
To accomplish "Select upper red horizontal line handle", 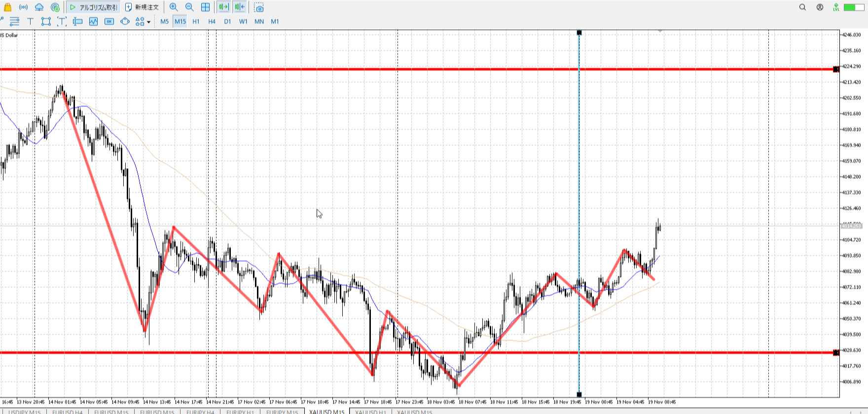I will click(835, 69).
